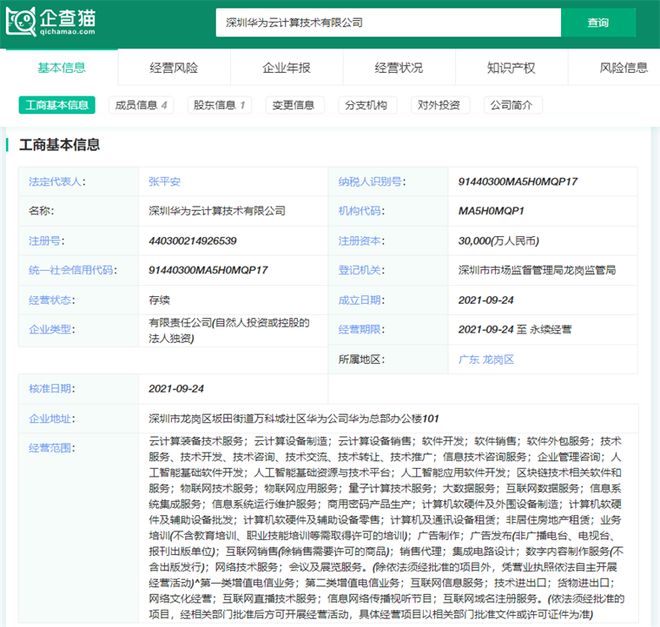Click the green 查询 search button
This screenshot has width=660, height=627.
(598, 23)
